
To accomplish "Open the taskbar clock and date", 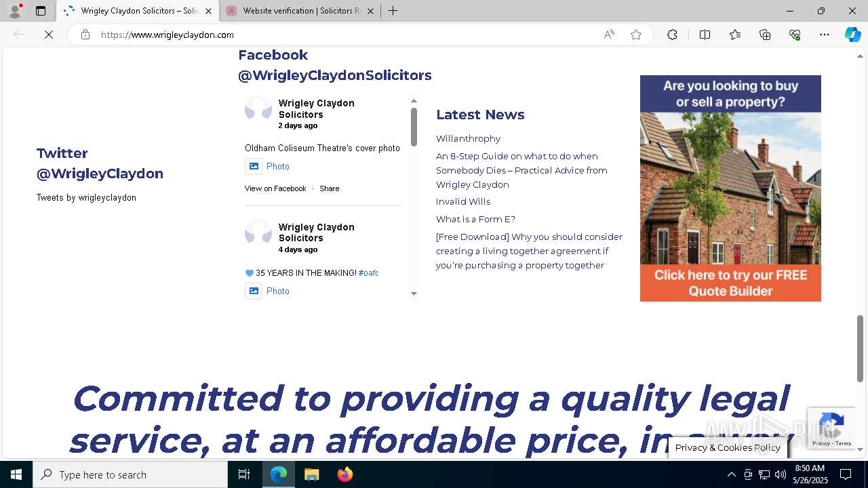I will pyautogui.click(x=810, y=474).
